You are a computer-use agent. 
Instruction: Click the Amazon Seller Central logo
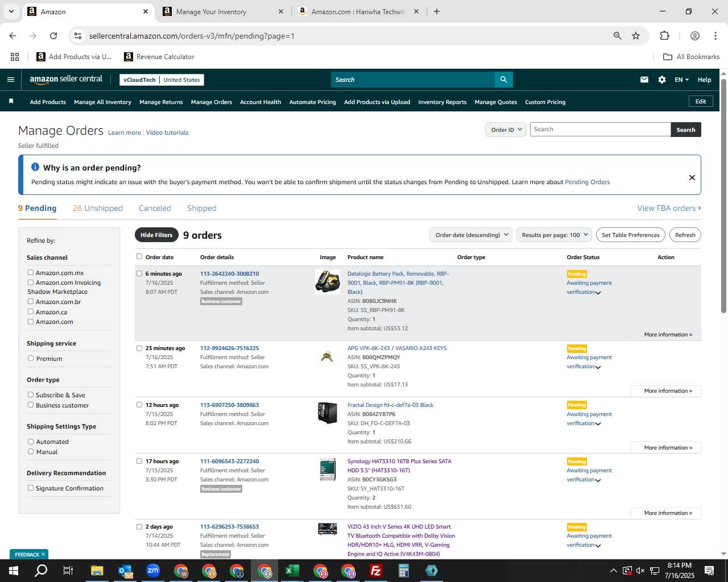66,80
